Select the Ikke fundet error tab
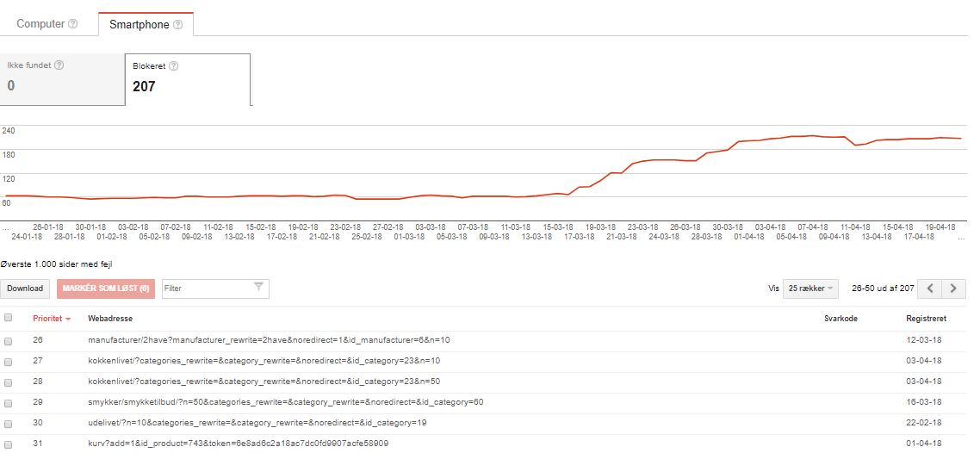The height and width of the screenshot is (453, 980). click(x=62, y=79)
